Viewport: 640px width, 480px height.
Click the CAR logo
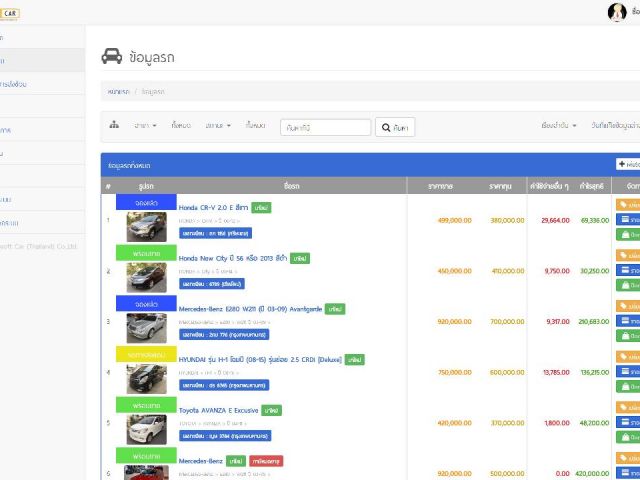pos(9,13)
